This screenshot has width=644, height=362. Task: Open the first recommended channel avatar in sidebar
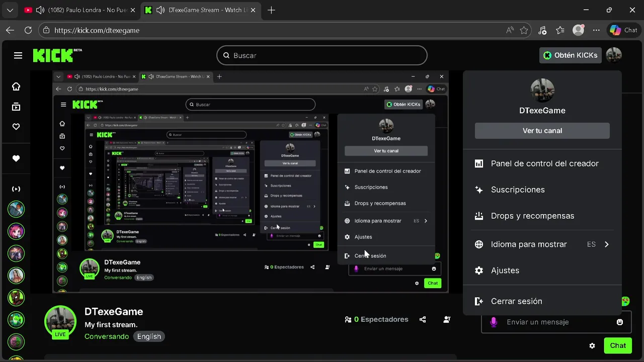[x=16, y=209]
